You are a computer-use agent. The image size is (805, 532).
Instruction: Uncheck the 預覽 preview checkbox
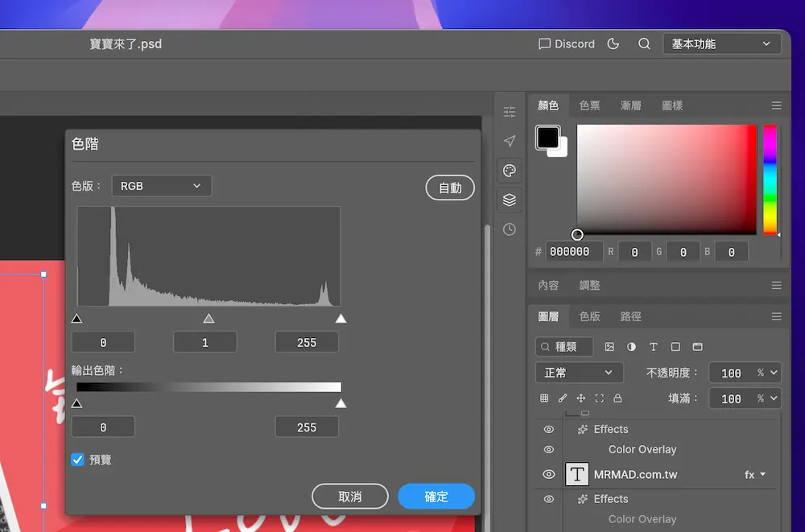[x=77, y=460]
